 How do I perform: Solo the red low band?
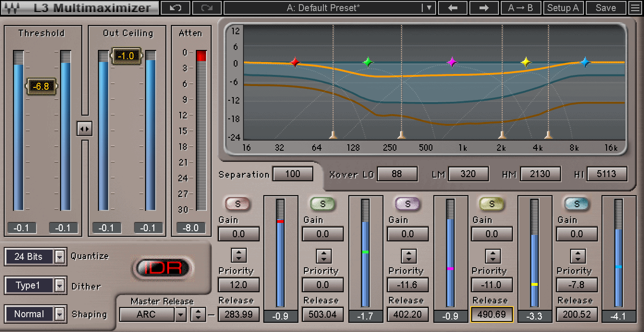pos(237,203)
